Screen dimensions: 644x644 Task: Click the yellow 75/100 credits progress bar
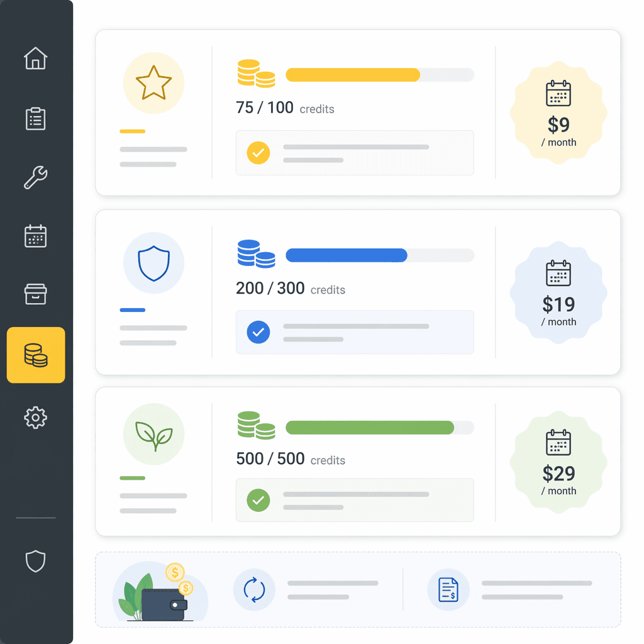click(380, 75)
